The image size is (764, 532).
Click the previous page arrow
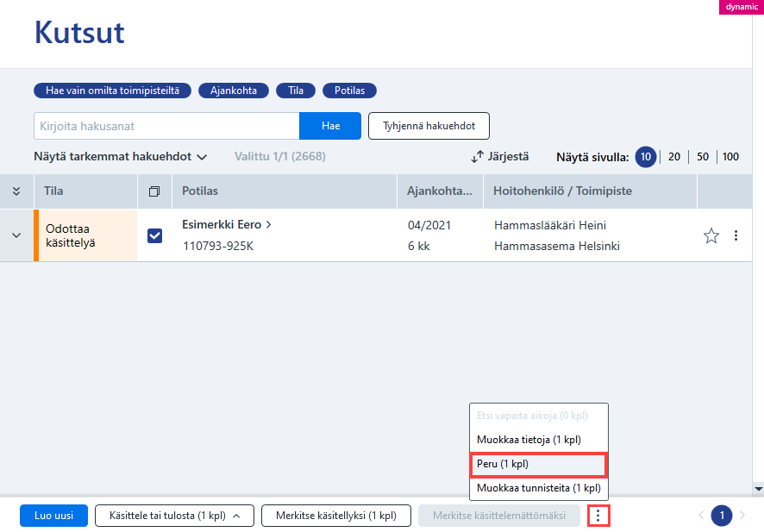[701, 516]
